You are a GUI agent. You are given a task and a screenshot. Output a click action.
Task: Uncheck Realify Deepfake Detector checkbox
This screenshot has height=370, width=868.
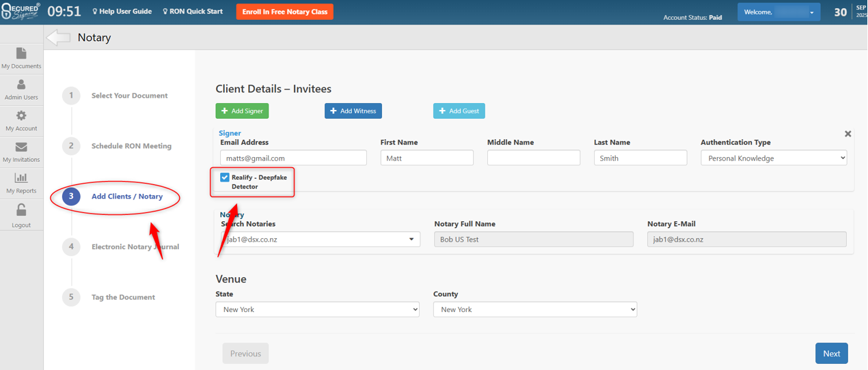tap(225, 177)
